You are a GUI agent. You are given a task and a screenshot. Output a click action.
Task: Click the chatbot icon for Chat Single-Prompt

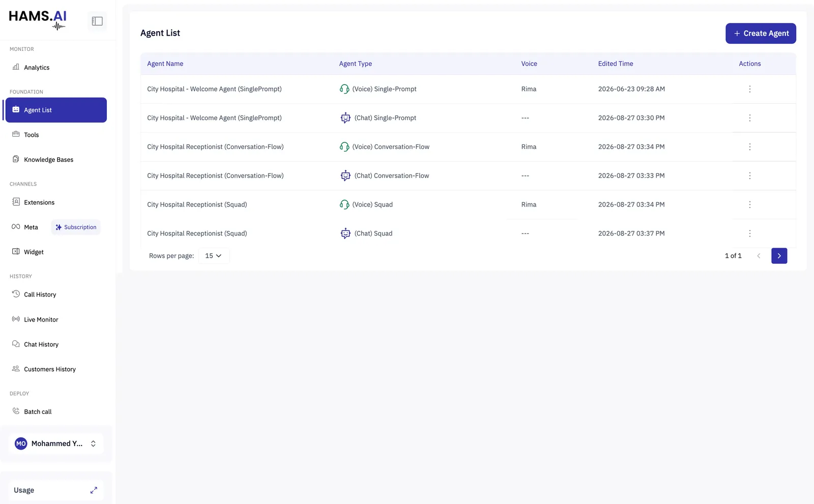(x=345, y=118)
